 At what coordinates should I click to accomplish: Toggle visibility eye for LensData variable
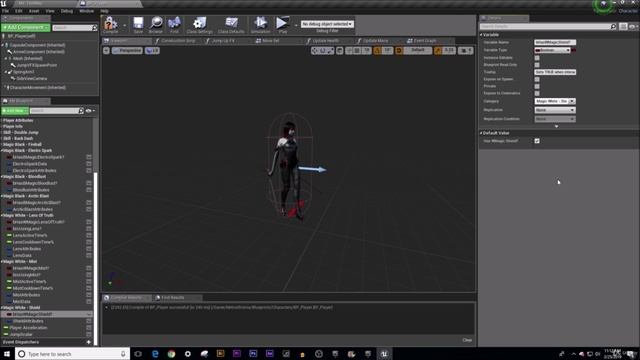(89, 255)
